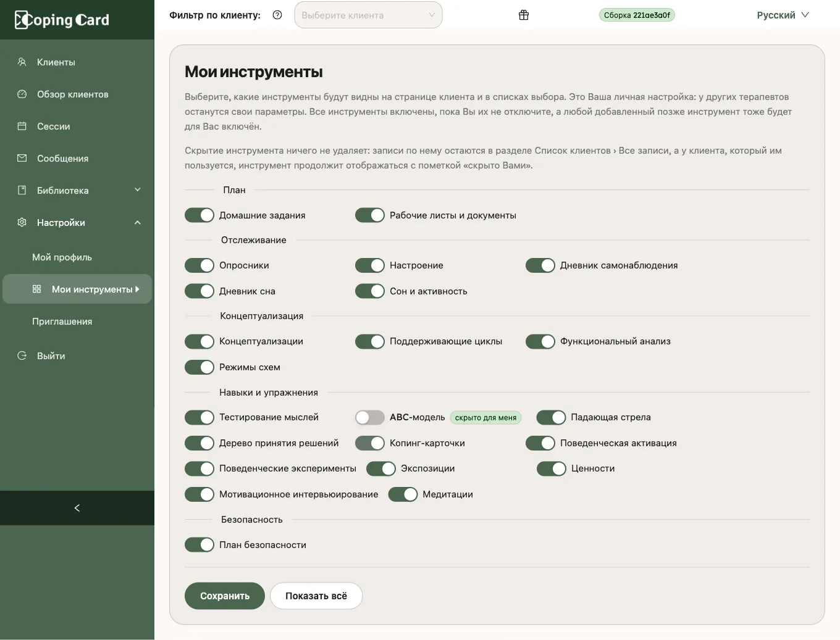840x640 pixels.
Task: Toggle the Медитации switch
Action: 403,494
